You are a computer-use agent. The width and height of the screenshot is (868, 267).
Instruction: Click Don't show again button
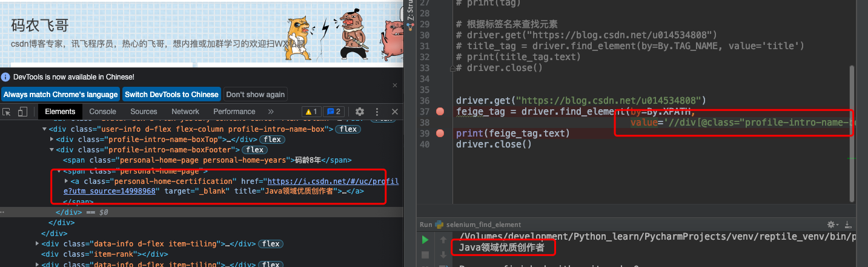(255, 95)
